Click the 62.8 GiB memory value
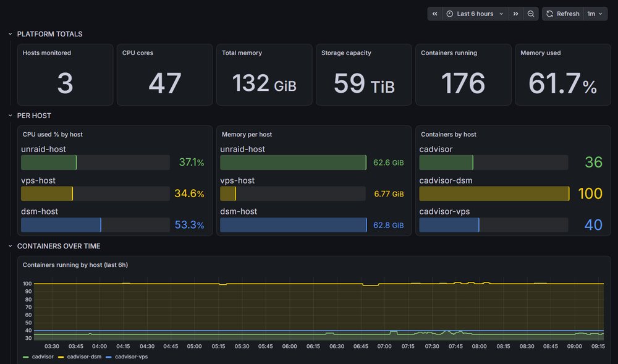Image resolution: width=618 pixels, height=364 pixels. [389, 226]
